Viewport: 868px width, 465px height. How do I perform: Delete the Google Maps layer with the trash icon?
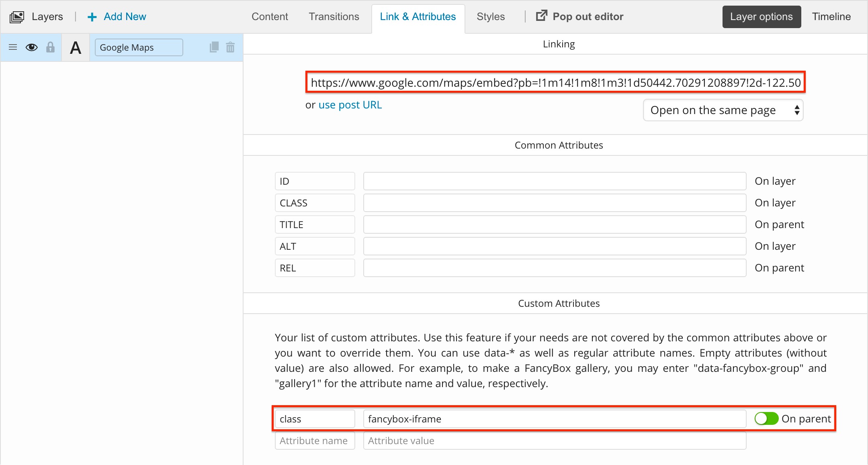pos(230,47)
